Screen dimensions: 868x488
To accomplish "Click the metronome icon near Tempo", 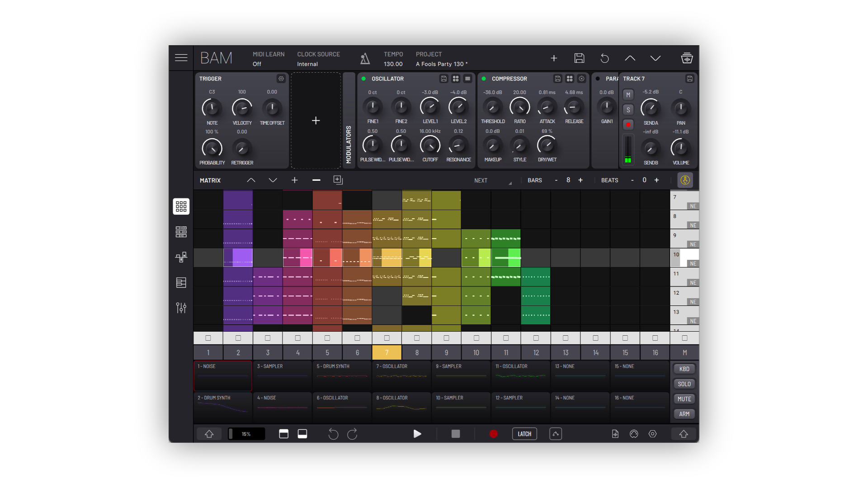I will pyautogui.click(x=365, y=58).
